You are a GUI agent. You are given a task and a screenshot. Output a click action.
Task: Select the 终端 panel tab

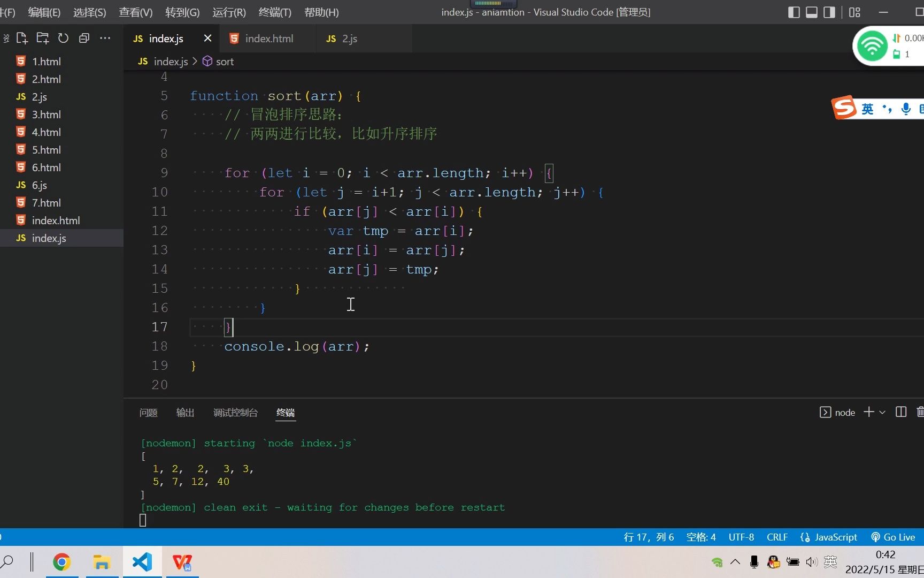(x=286, y=413)
